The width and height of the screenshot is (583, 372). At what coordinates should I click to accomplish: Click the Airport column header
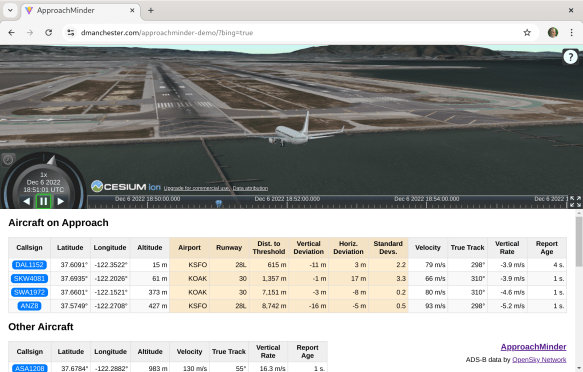(x=189, y=248)
